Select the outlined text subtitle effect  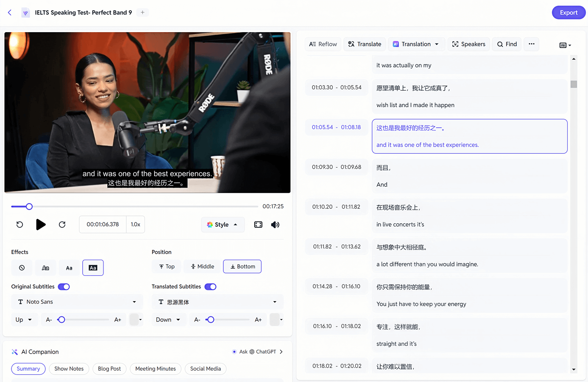tap(45, 268)
